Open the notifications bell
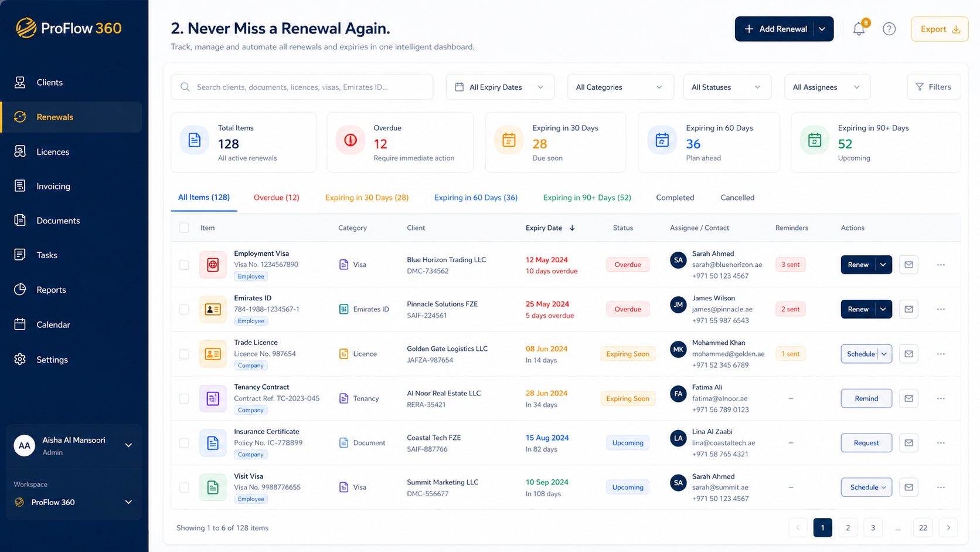The image size is (980, 552). 859,29
